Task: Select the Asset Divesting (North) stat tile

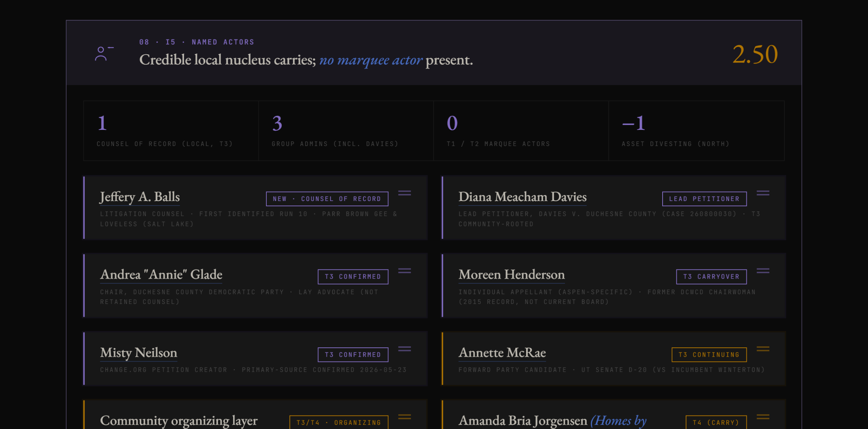Action: [696, 131]
